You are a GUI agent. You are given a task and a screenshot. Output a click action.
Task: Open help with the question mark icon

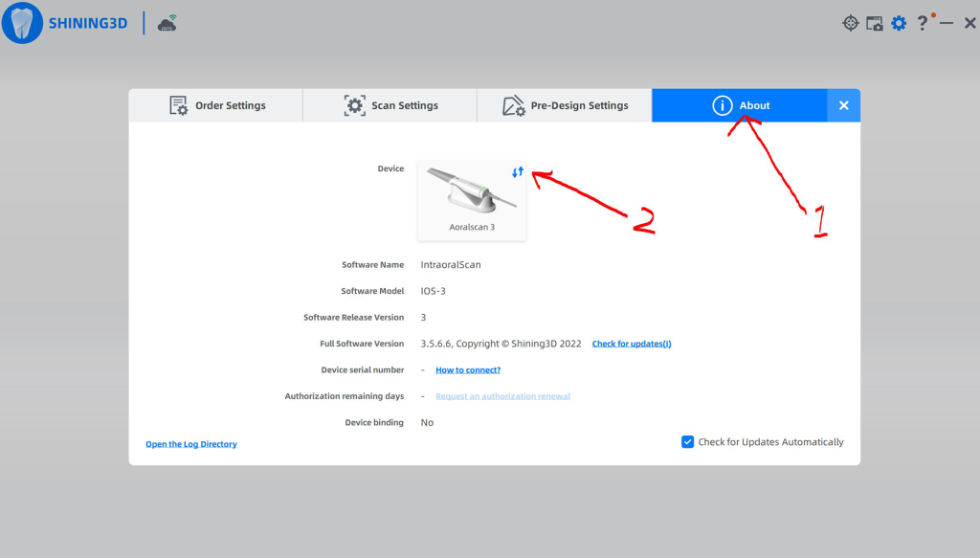click(x=922, y=23)
